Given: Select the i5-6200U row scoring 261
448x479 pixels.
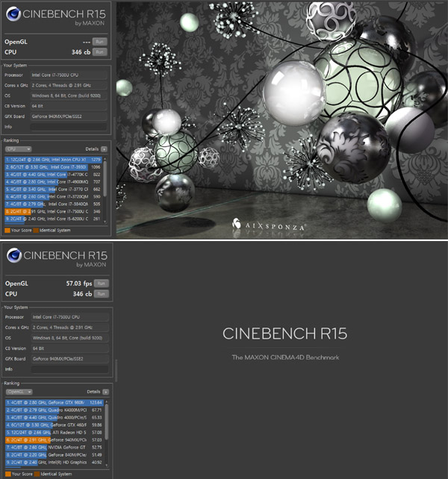Looking at the screenshot, I should click(x=53, y=219).
